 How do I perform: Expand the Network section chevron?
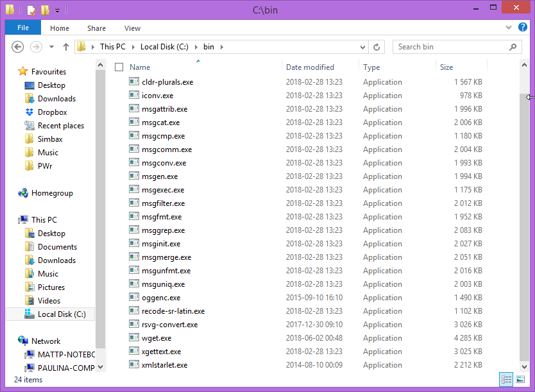coord(13,341)
